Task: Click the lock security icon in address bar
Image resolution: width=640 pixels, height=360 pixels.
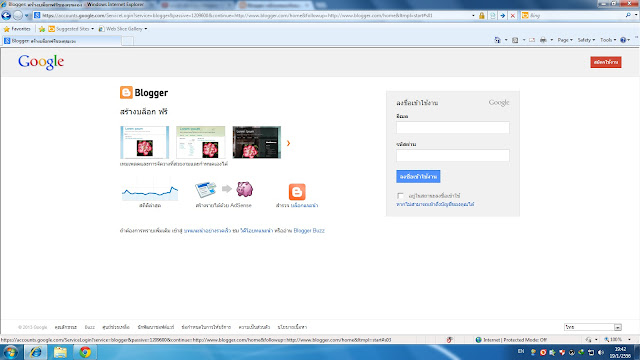Action: coord(482,16)
